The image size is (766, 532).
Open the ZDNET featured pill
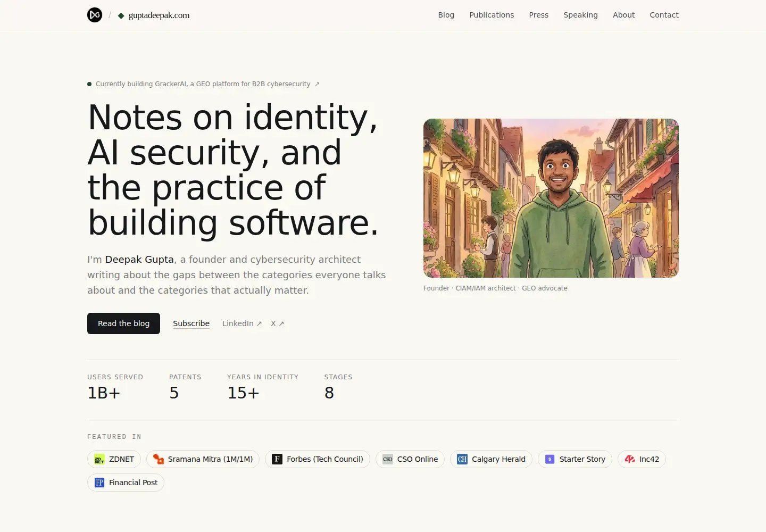[x=114, y=459]
